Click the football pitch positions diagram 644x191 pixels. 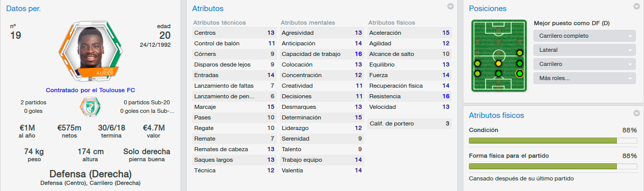[498, 56]
